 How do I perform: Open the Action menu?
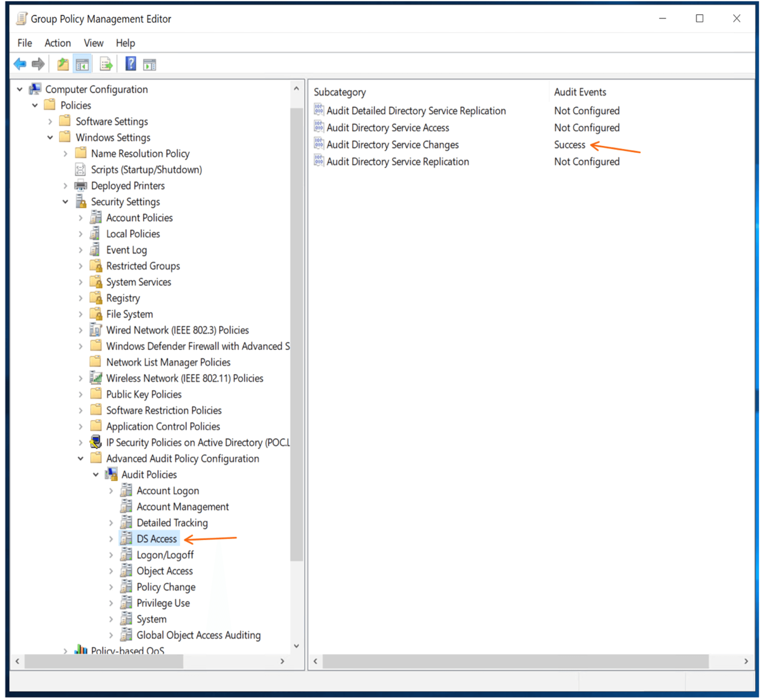[57, 43]
